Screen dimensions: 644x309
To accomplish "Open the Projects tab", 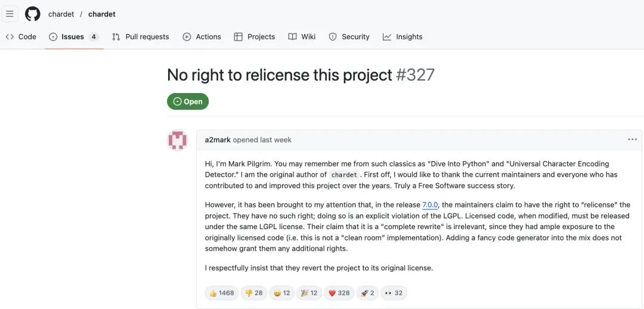I will pos(255,36).
